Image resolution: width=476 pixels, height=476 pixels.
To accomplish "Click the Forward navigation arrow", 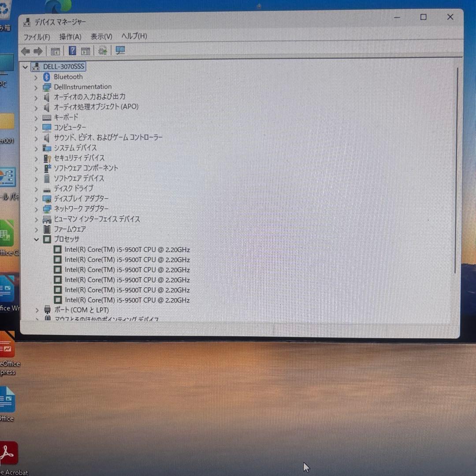I will 38,51.
